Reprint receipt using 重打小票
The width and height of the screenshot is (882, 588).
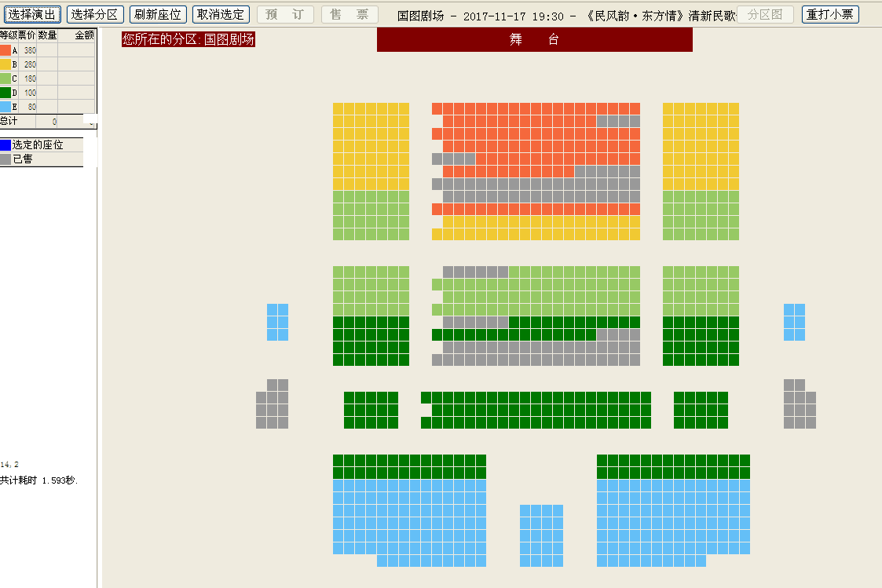(830, 14)
